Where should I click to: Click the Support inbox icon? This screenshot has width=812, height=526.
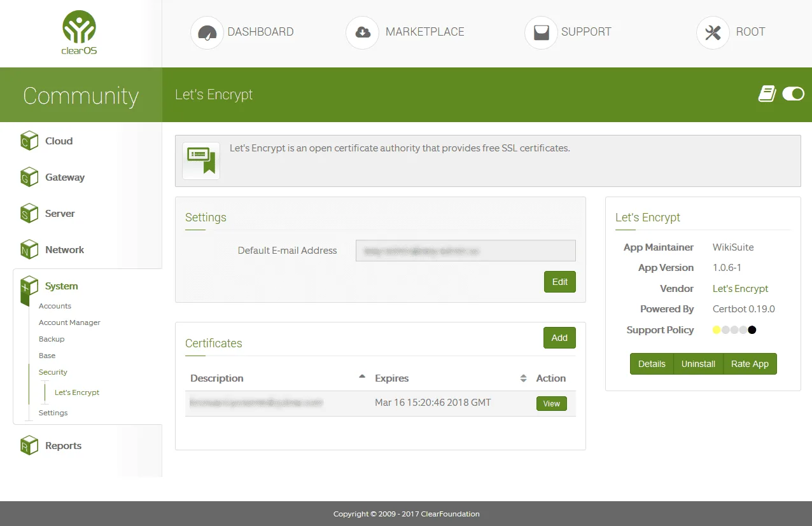(x=541, y=32)
